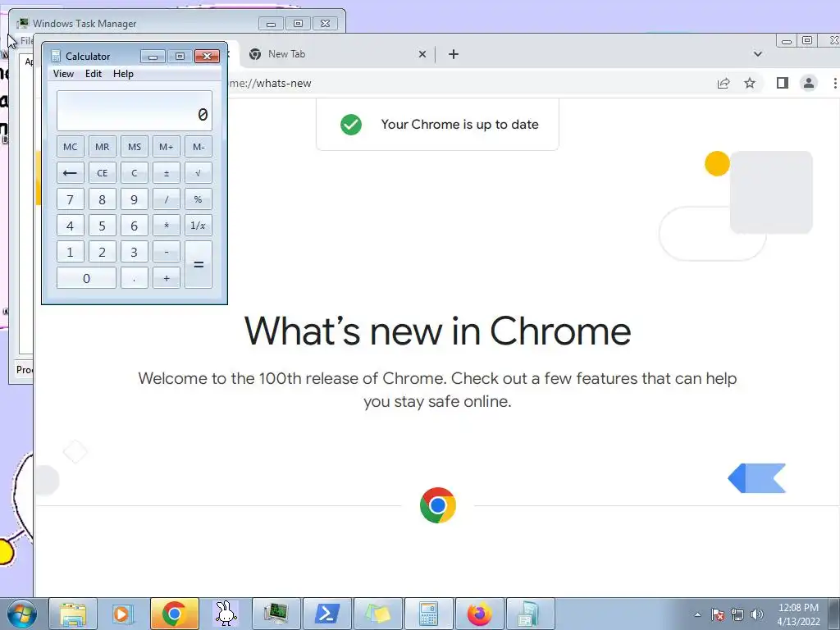
Task: Click the green up-to-date checkmark icon
Action: [351, 125]
